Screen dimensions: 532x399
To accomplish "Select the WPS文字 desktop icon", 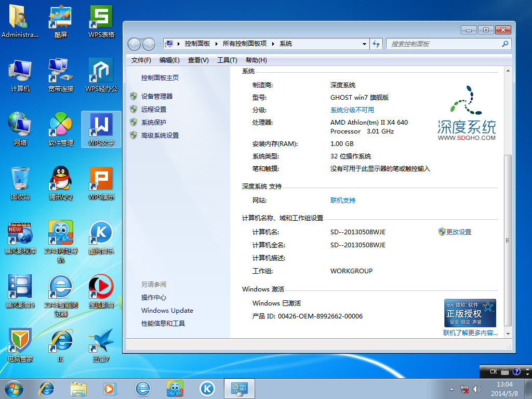I will [101, 129].
